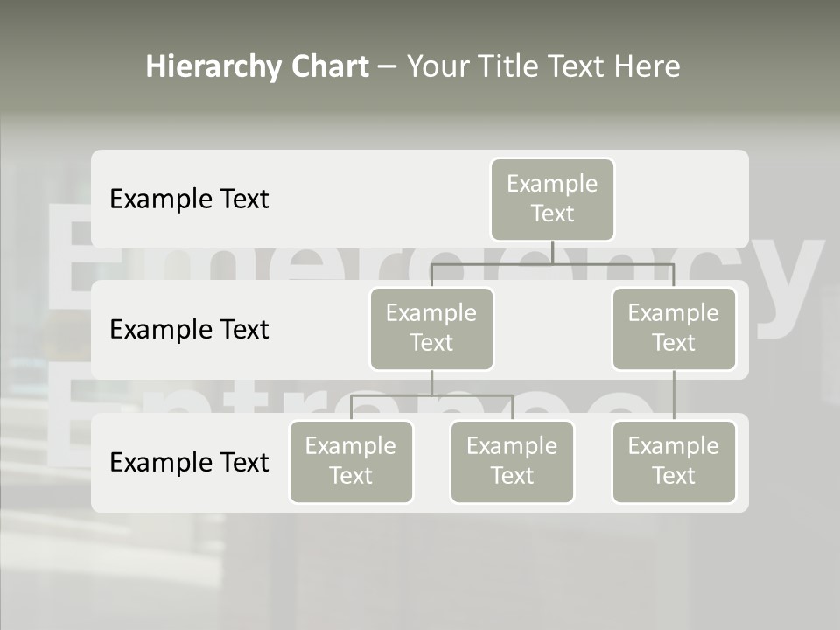Image resolution: width=840 pixels, height=630 pixels.
Task: Click the left box in the second level
Action: (431, 329)
